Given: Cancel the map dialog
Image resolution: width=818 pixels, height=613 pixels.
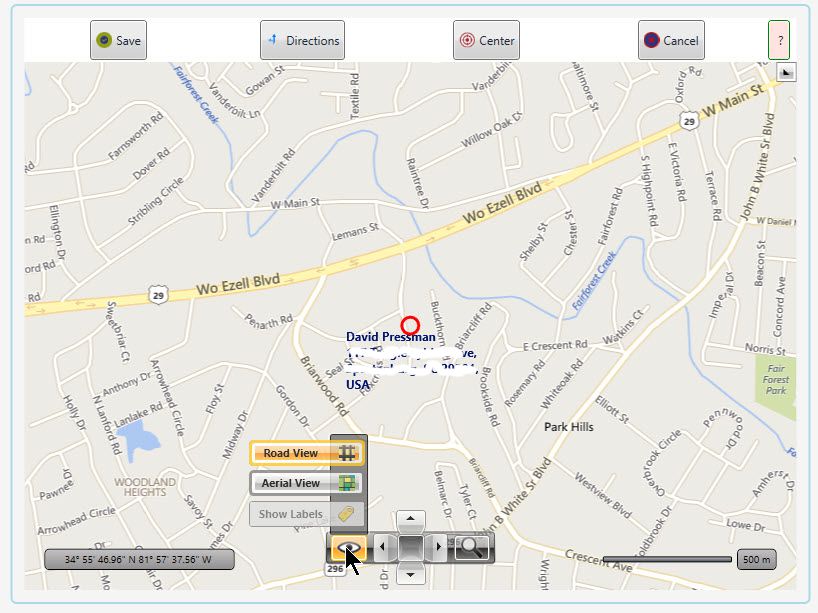Looking at the screenshot, I should [x=671, y=40].
